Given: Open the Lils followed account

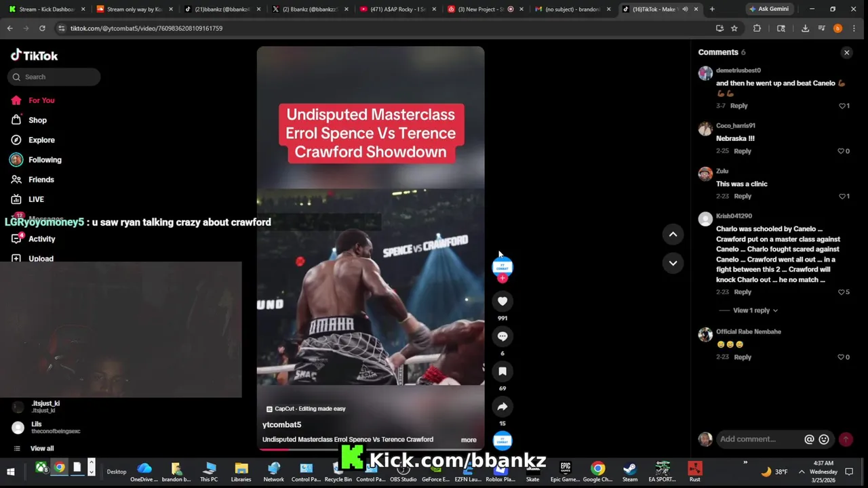Looking at the screenshot, I should (46, 427).
